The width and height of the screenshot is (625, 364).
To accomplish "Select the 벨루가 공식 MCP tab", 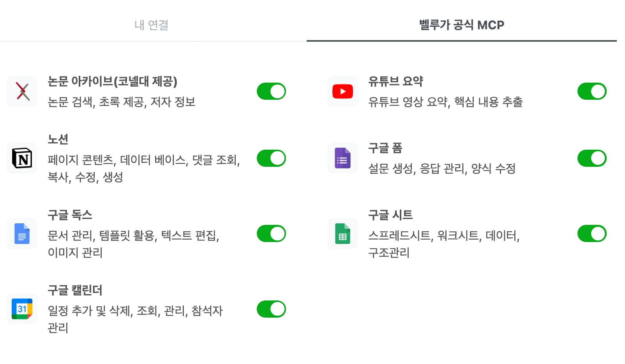I will point(461,25).
